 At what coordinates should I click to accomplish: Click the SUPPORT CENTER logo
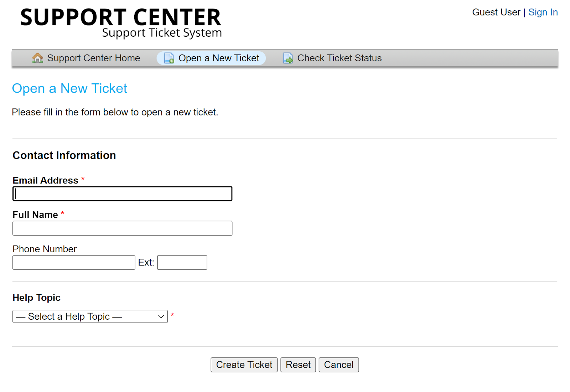click(121, 23)
